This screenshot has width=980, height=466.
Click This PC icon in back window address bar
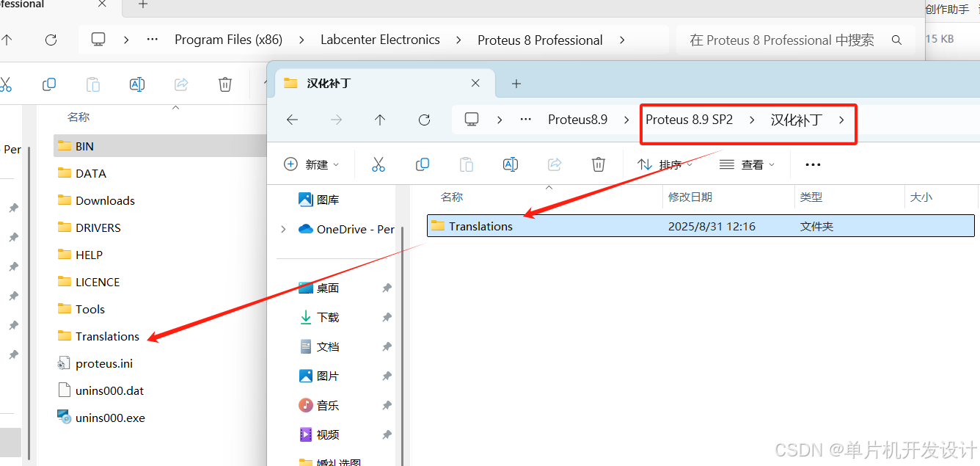tap(98, 40)
